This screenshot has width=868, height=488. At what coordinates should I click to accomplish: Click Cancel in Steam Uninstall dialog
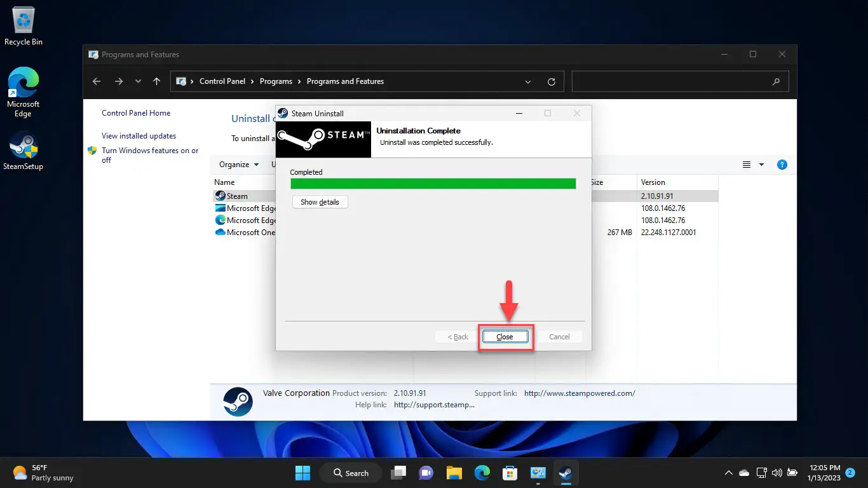click(559, 337)
